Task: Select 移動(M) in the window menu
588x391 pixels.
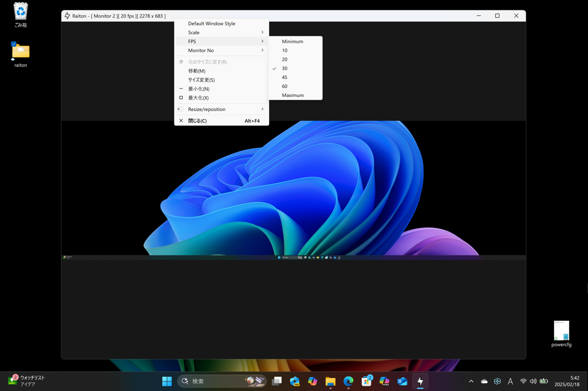Action: click(x=221, y=71)
